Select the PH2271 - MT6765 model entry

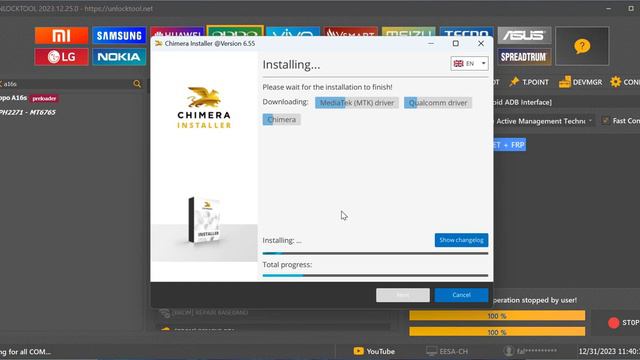[28, 112]
